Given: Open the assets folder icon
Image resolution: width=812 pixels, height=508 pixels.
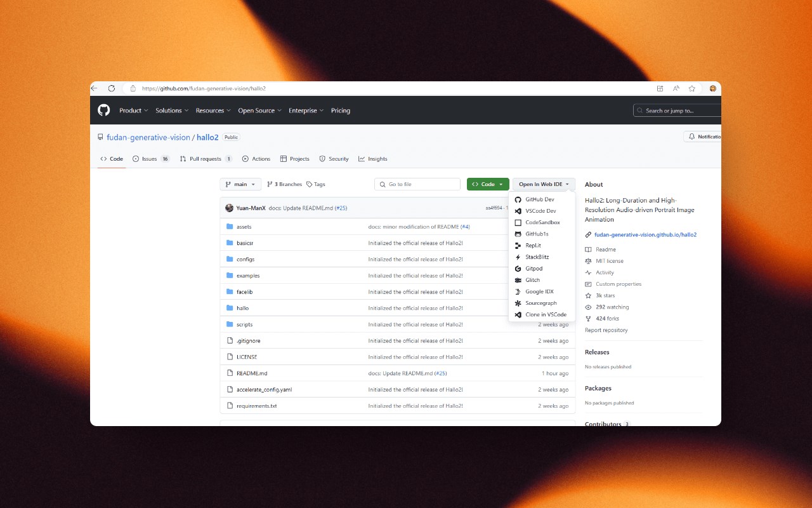Looking at the screenshot, I should pos(230,227).
